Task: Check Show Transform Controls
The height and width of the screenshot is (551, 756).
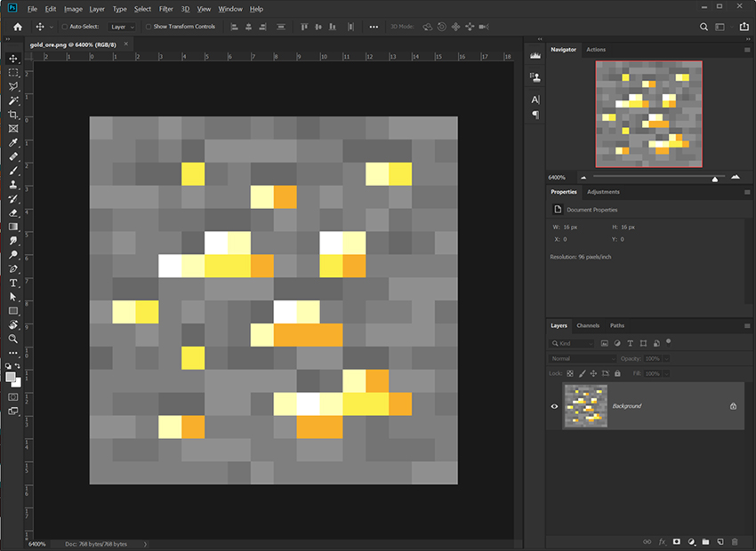Action: (x=149, y=27)
